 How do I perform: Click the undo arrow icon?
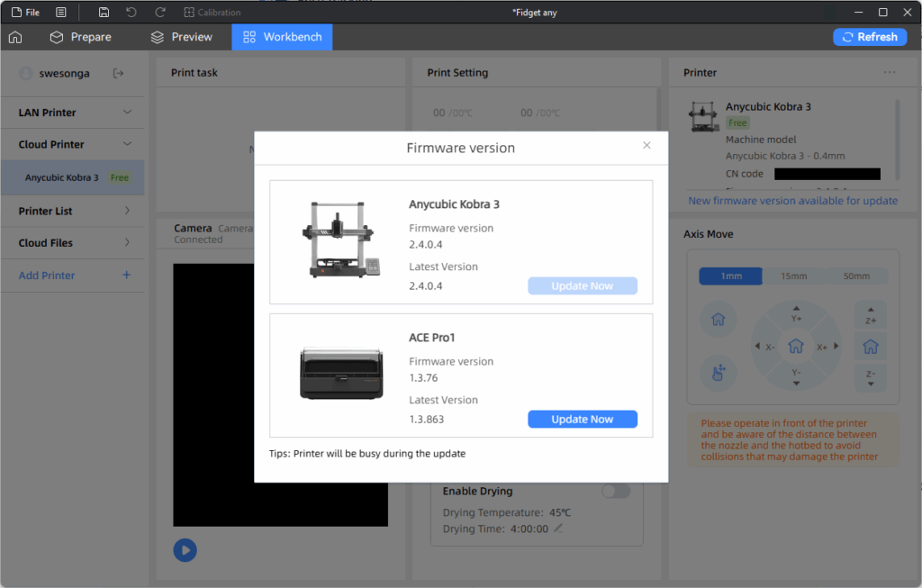pyautogui.click(x=131, y=13)
